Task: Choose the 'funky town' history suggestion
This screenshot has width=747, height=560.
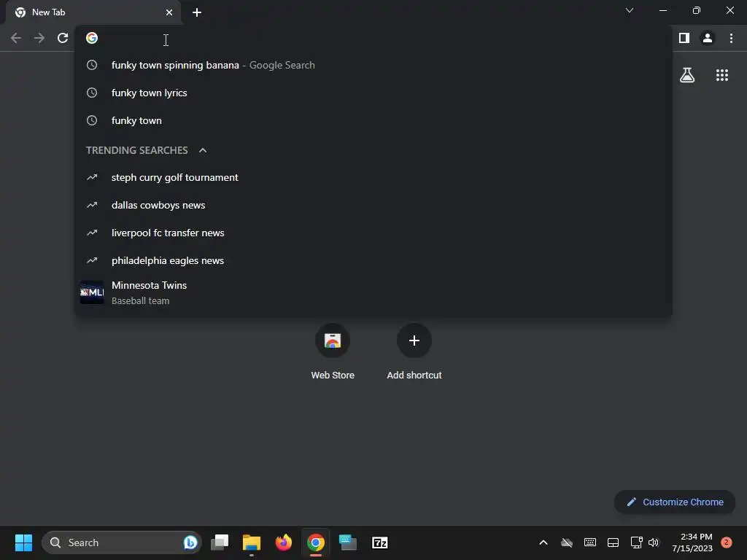Action: coord(373,120)
